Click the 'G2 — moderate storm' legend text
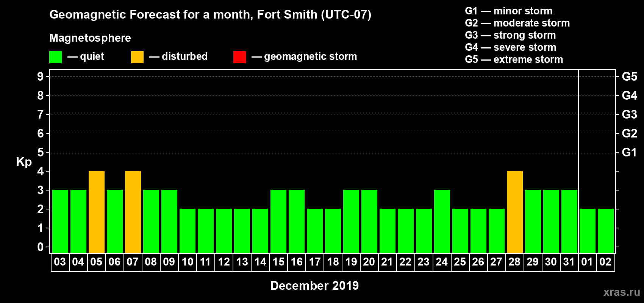Image resolution: width=644 pixels, height=303 pixels. coord(517,23)
